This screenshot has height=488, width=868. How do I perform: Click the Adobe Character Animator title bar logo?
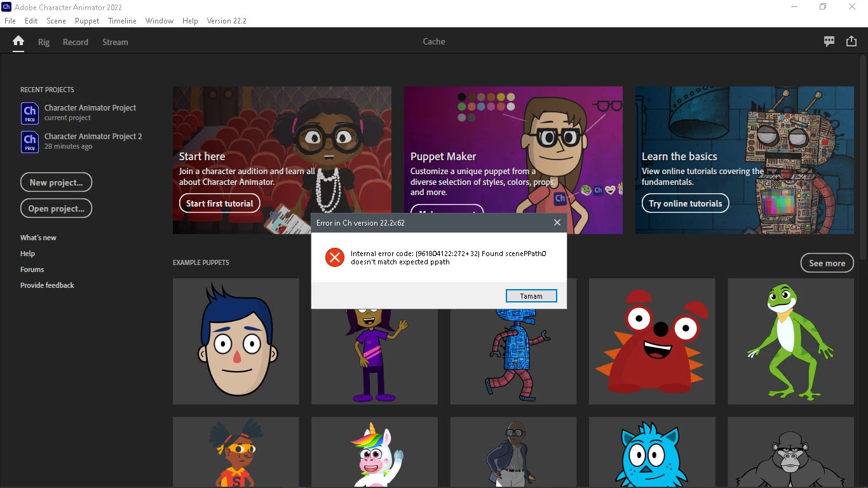[6, 6]
